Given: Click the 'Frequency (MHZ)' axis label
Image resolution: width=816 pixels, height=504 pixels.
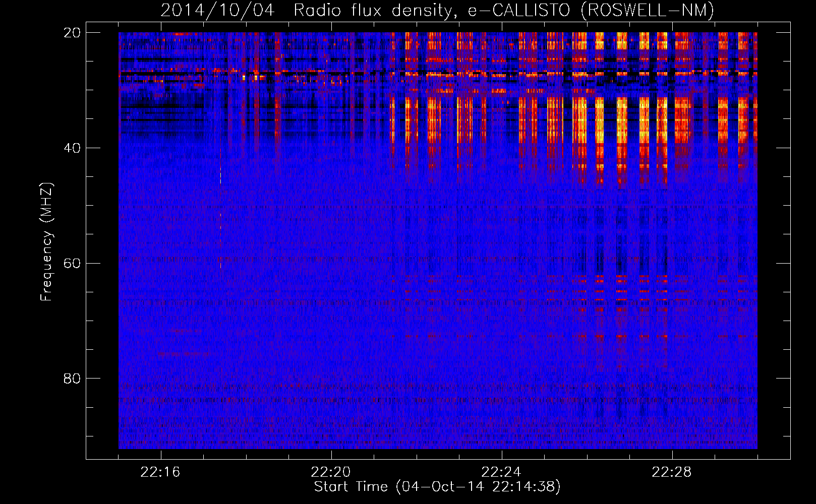Looking at the screenshot, I should 46,242.
